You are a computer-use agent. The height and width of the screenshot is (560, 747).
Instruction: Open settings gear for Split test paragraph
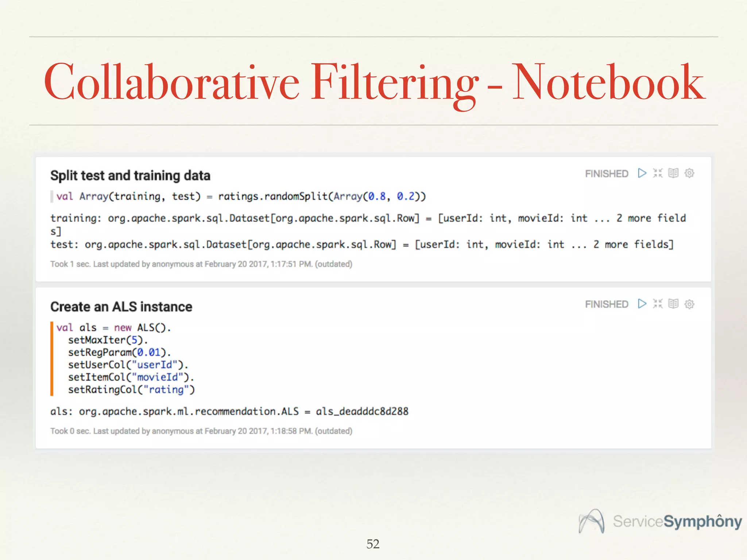(689, 173)
